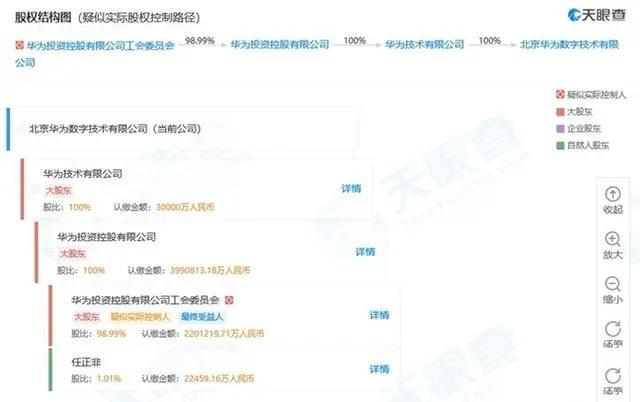
Task: Click the 收起 collapse arrow icon
Action: click(x=613, y=194)
